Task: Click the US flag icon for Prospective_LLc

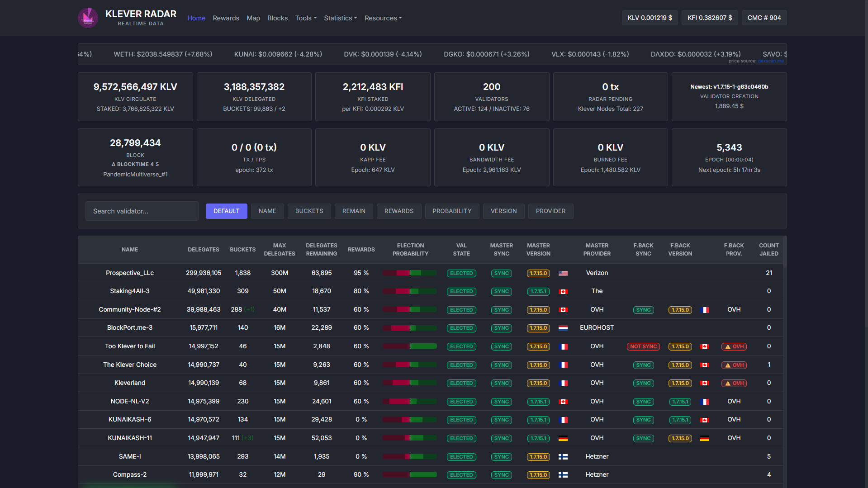Action: 563,273
